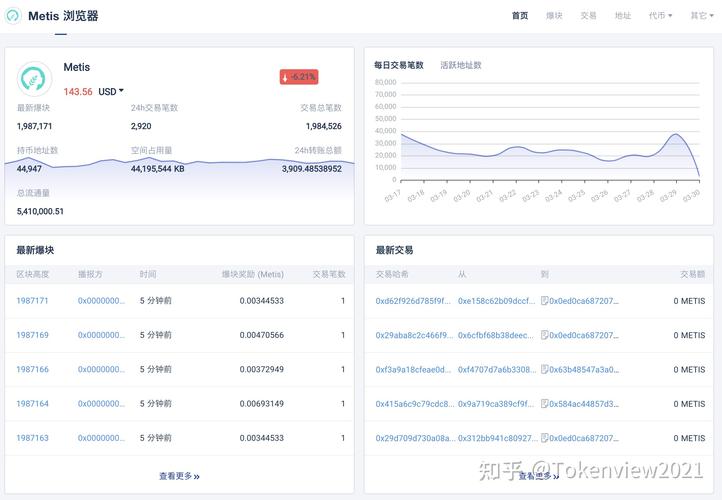Open block 1987171 link
This screenshot has height=500, width=722.
click(32, 301)
